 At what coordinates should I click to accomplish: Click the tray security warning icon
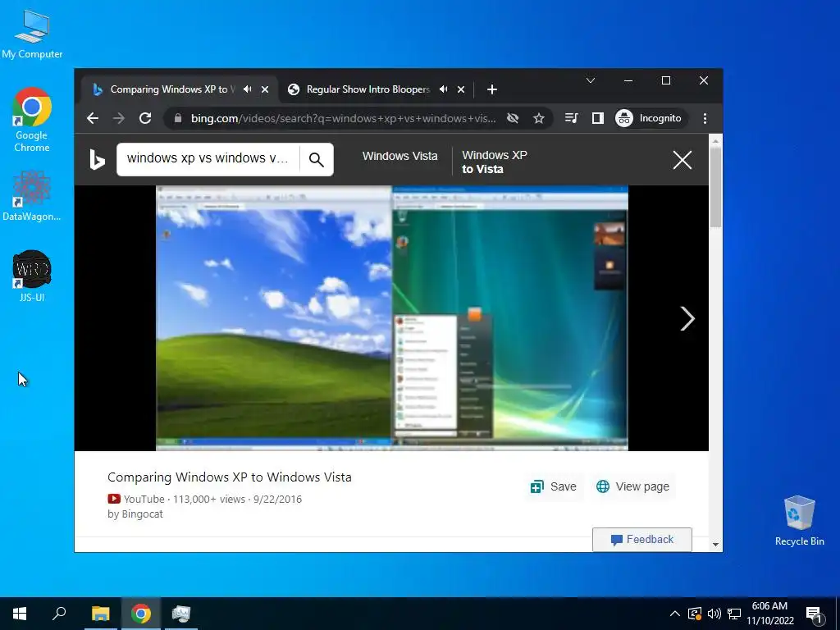694,614
